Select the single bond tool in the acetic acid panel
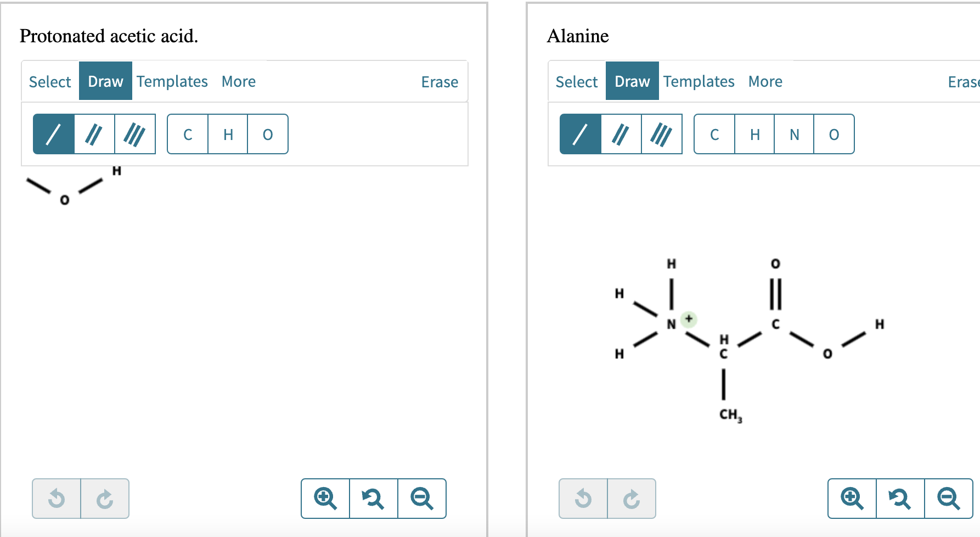Viewport: 980px width, 537px height. (53, 133)
